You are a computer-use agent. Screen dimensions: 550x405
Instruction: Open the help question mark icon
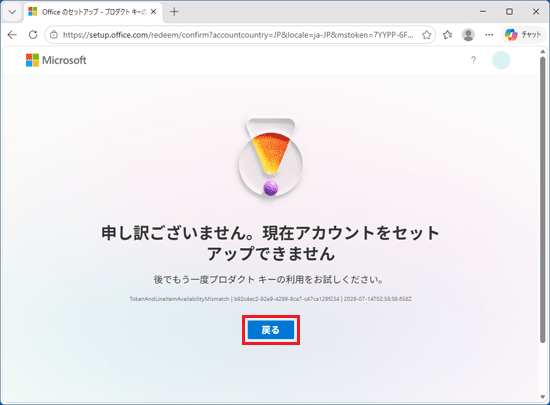(473, 60)
